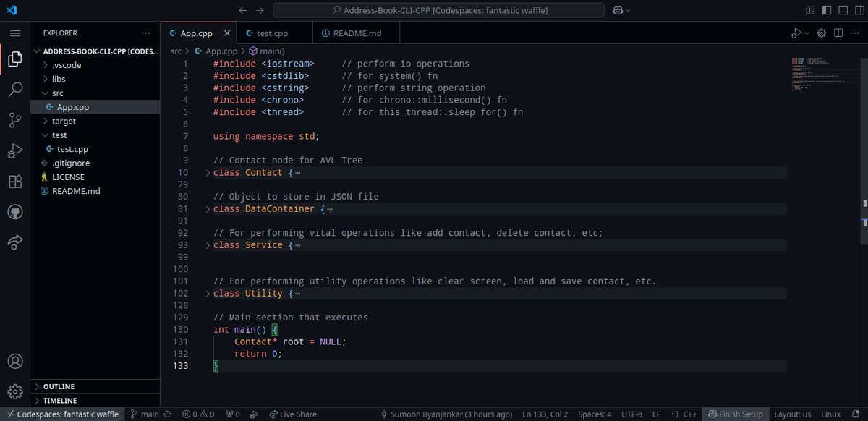Open the Codespaces: fantastic waffle remote menu
Image resolution: width=868 pixels, height=421 pixels.
(x=63, y=414)
